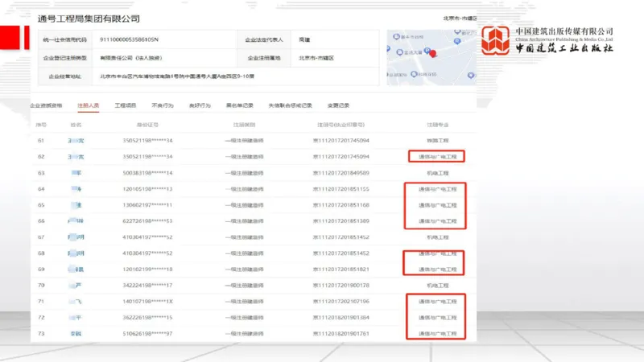The height and width of the screenshot is (362, 644).
Task: Select ID number 500383198******14
Action: (147, 173)
